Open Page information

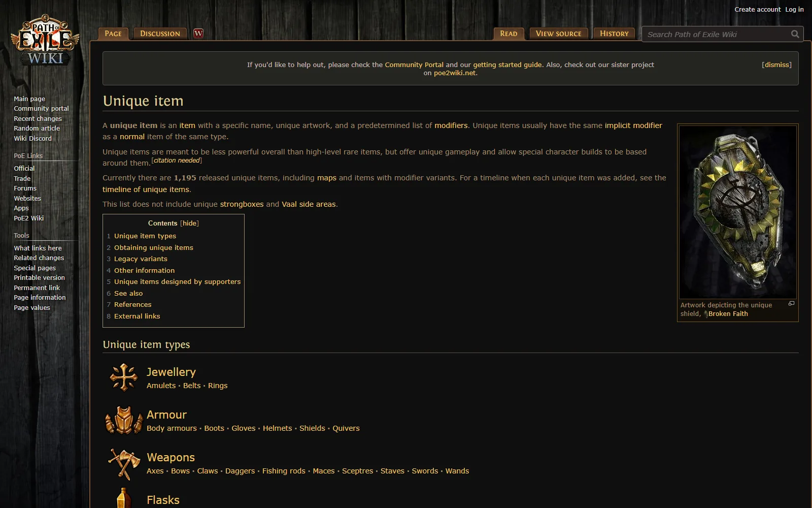click(40, 297)
